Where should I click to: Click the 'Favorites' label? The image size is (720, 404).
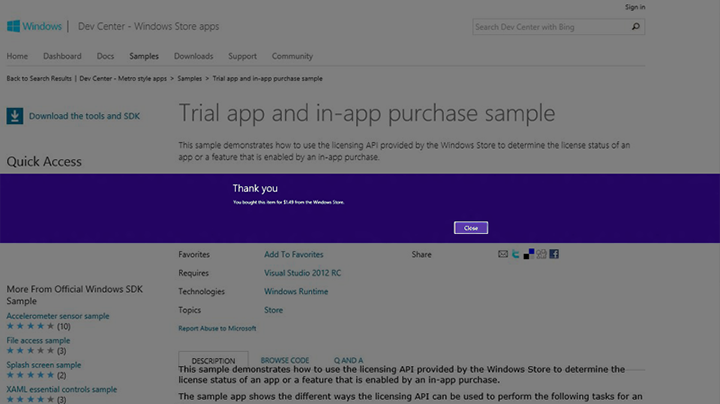[x=194, y=254]
